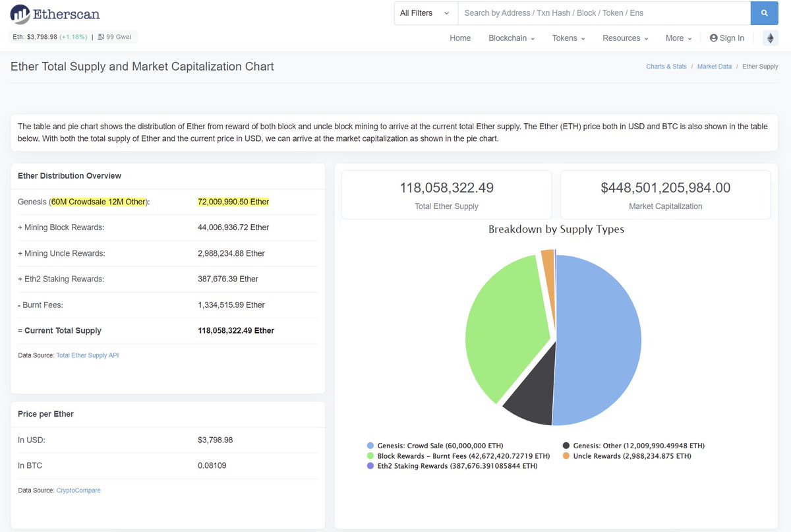Click the 0.08109 BTC price value
Viewport: 791px width, 532px height.
click(x=210, y=466)
